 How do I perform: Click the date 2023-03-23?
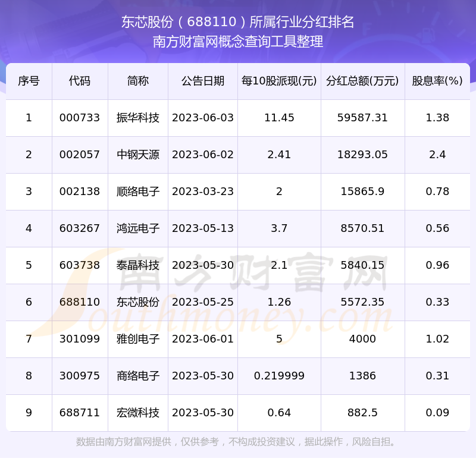tap(203, 191)
